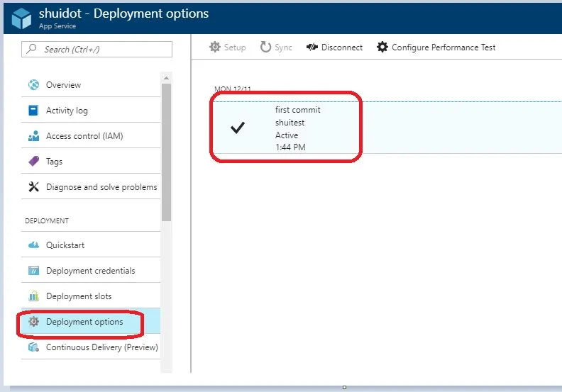
Task: Click the Diagnose wrench icon
Action: coord(33,186)
